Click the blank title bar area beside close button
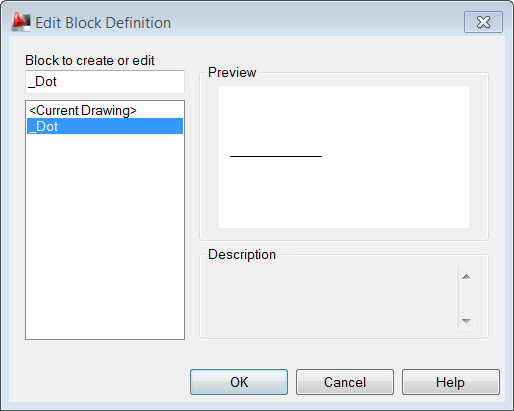 pyautogui.click(x=317, y=22)
